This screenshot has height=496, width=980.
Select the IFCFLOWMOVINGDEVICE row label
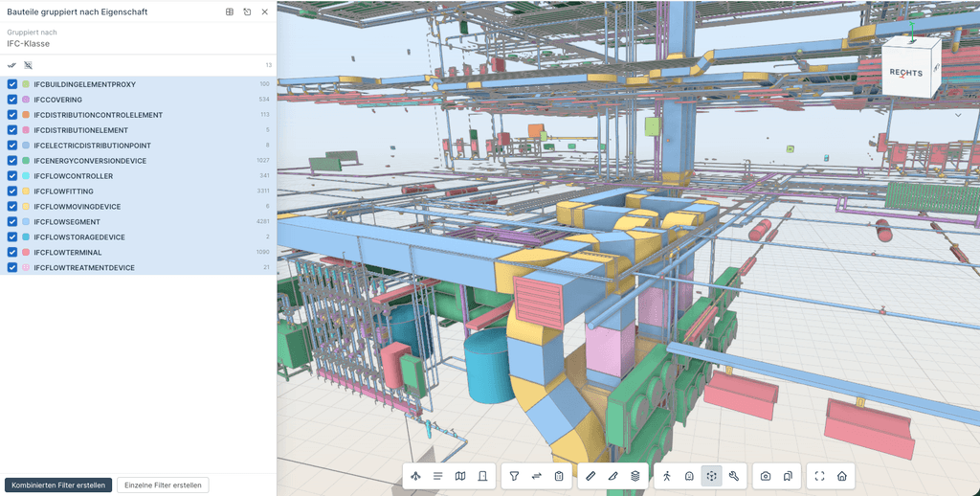[x=77, y=207]
